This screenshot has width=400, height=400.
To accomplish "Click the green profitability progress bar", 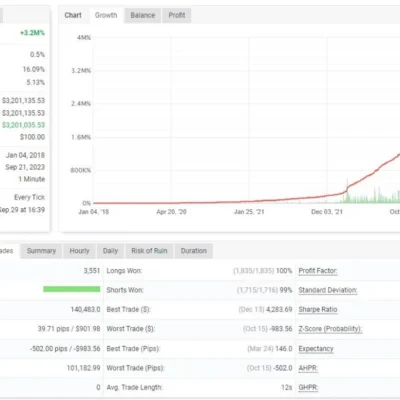I will [72, 289].
